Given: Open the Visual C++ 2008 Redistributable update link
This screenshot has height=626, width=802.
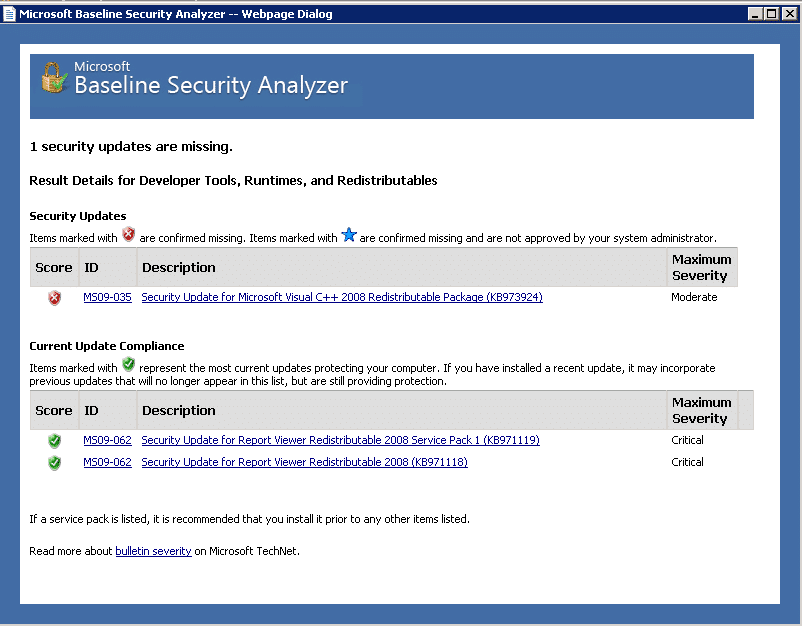Looking at the screenshot, I should click(342, 297).
